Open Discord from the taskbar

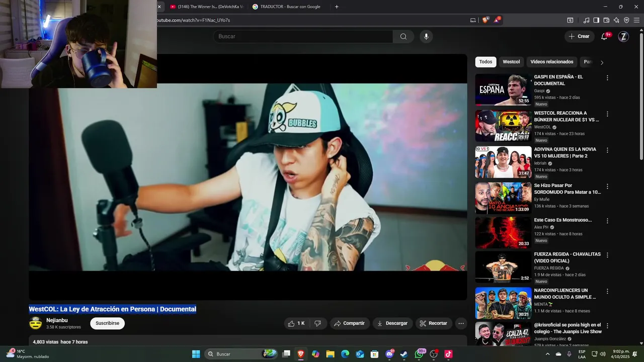coord(389,354)
